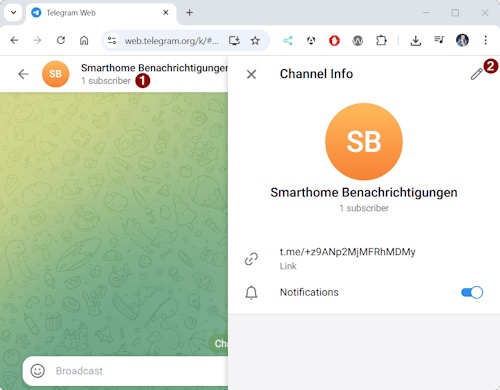Reload the Telegram Web page
This screenshot has height=390, width=500.
(x=61, y=41)
